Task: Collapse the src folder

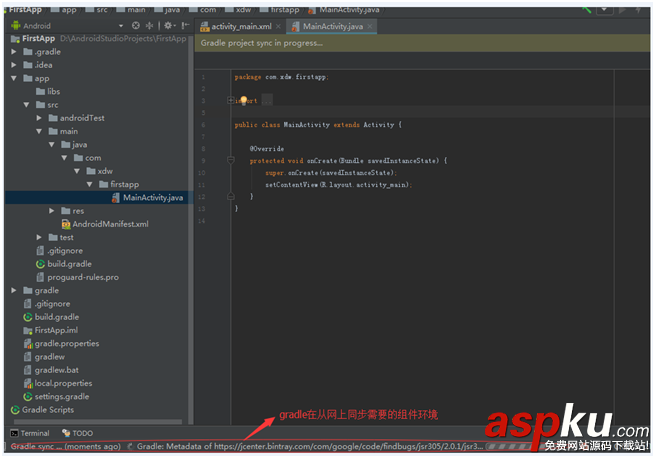Action: coord(26,104)
